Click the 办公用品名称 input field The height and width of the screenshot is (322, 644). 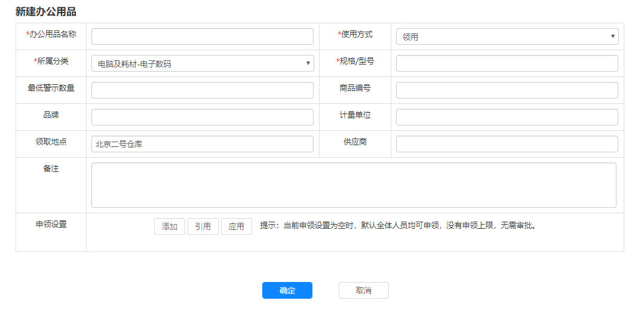pyautogui.click(x=202, y=36)
